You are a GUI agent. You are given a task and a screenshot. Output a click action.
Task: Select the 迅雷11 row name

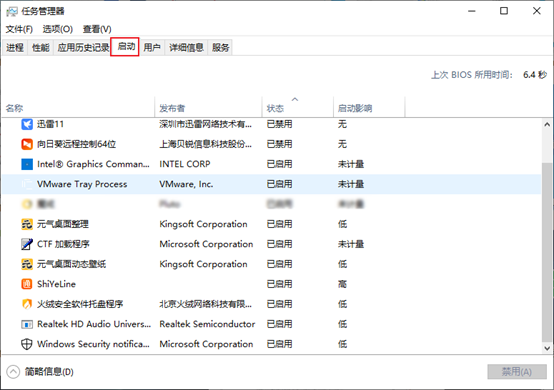(x=50, y=124)
